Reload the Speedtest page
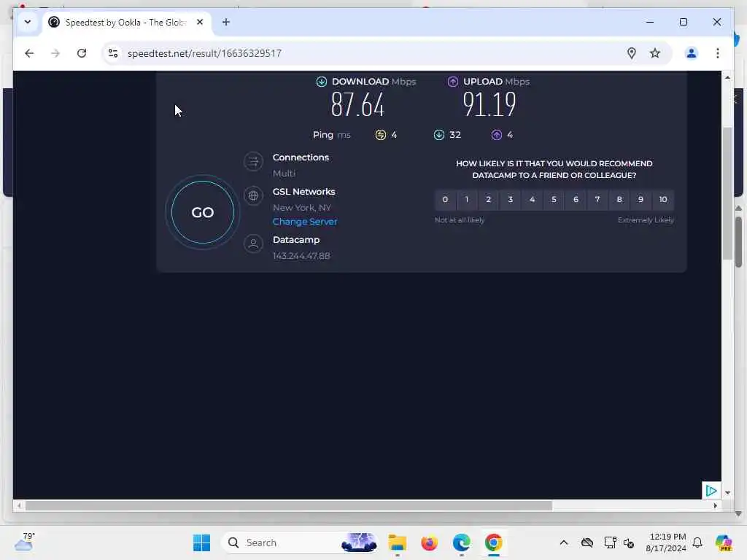 coord(82,53)
